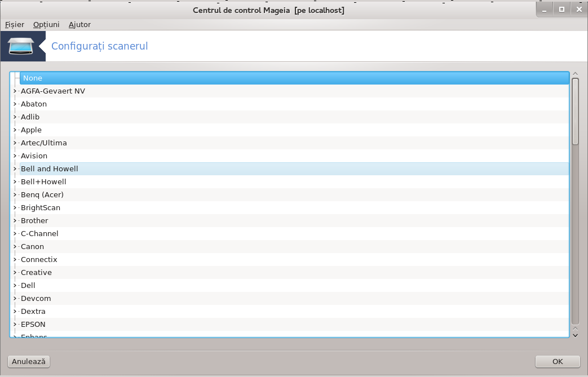Select the Creative row
This screenshot has height=377, width=588.
point(294,272)
